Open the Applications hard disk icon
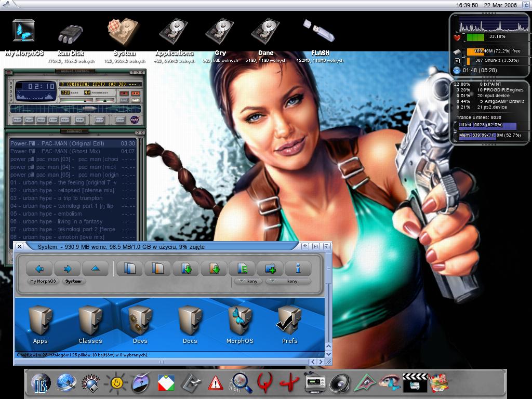 click(x=174, y=32)
